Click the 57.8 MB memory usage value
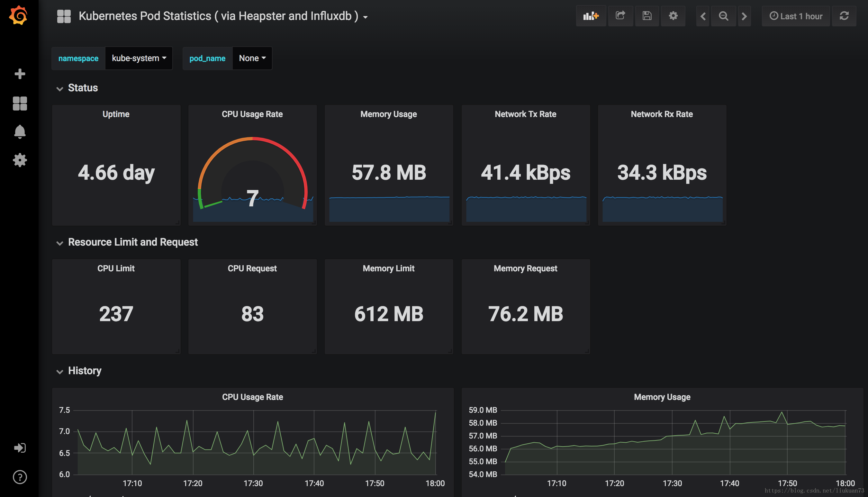Image resolution: width=868 pixels, height=497 pixels. click(x=389, y=172)
